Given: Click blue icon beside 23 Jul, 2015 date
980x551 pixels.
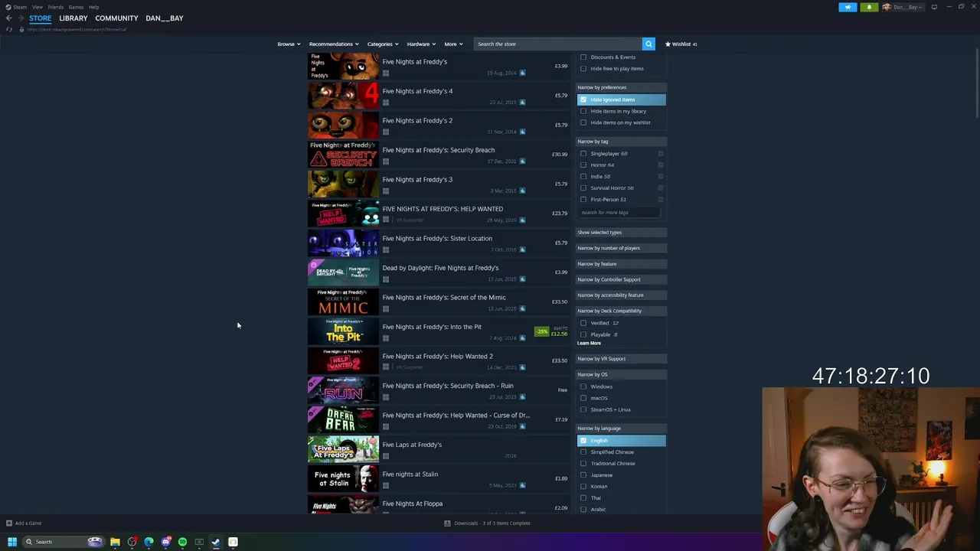Looking at the screenshot, I should (522, 103).
